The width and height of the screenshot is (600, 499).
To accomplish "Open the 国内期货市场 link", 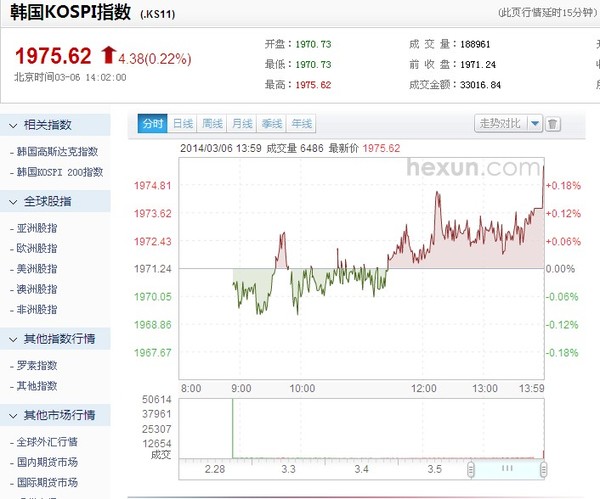I will tap(47, 462).
